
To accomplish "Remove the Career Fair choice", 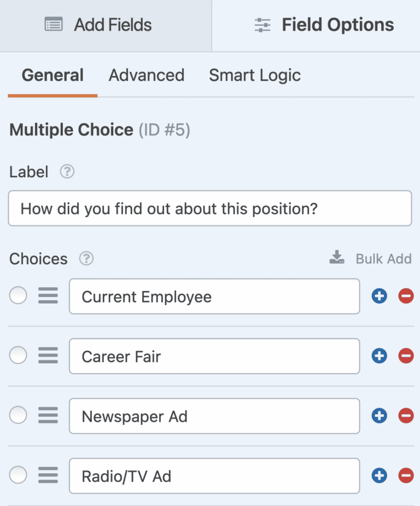I will 406,356.
